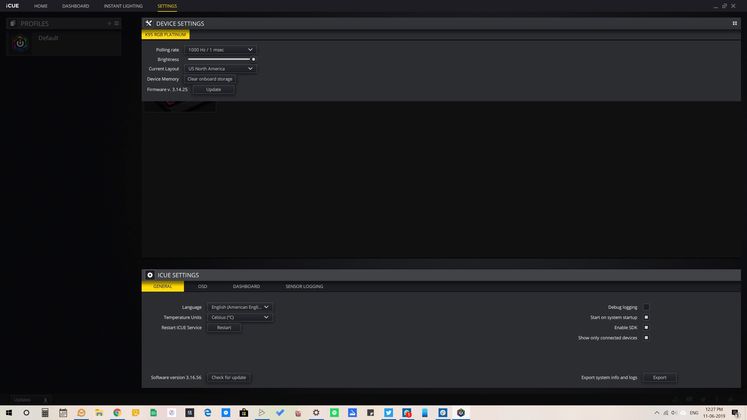The height and width of the screenshot is (420, 747).
Task: Restart the iCUE service
Action: click(224, 328)
